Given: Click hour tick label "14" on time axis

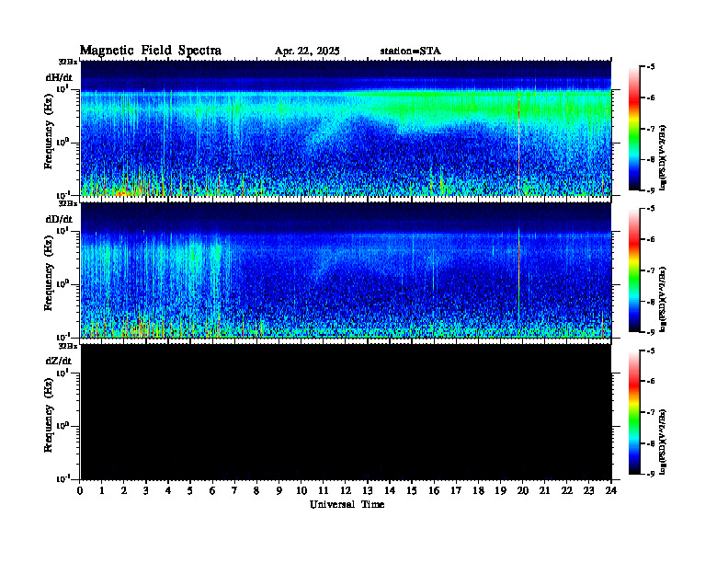Looking at the screenshot, I should click(x=390, y=490).
